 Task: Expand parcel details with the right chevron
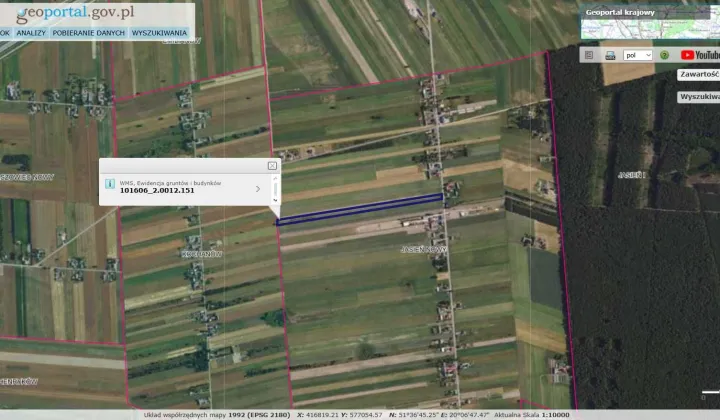[x=258, y=189]
